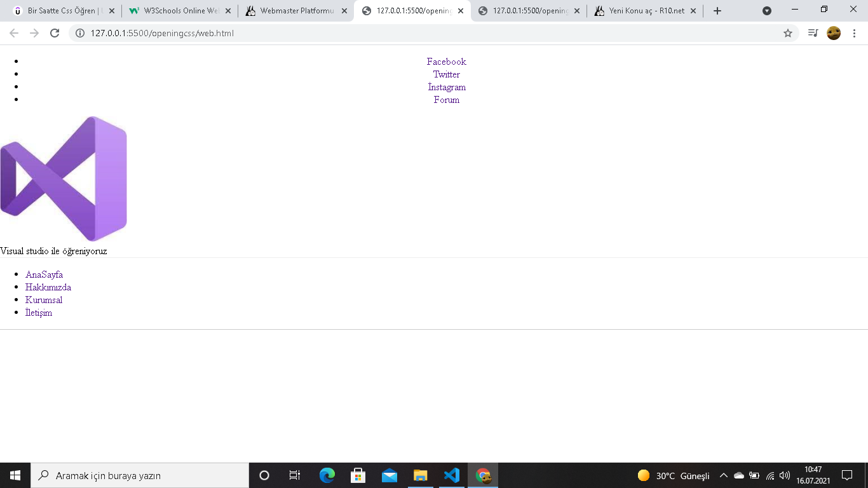Open volume speaker tray icon
The width and height of the screenshot is (868, 488).
coord(785,475)
